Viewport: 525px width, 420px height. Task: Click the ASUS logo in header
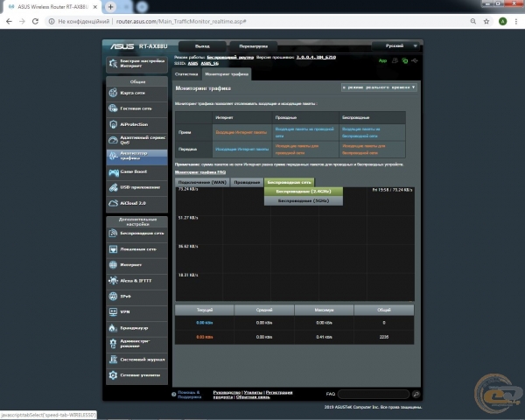(122, 46)
